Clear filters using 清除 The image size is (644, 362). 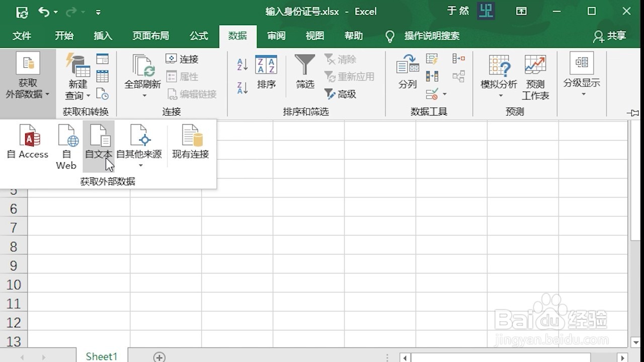340,59
